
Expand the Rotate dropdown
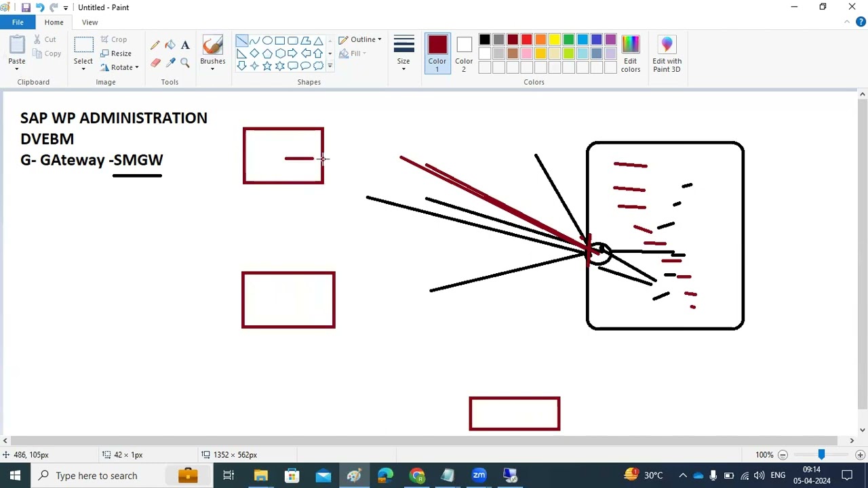136,68
